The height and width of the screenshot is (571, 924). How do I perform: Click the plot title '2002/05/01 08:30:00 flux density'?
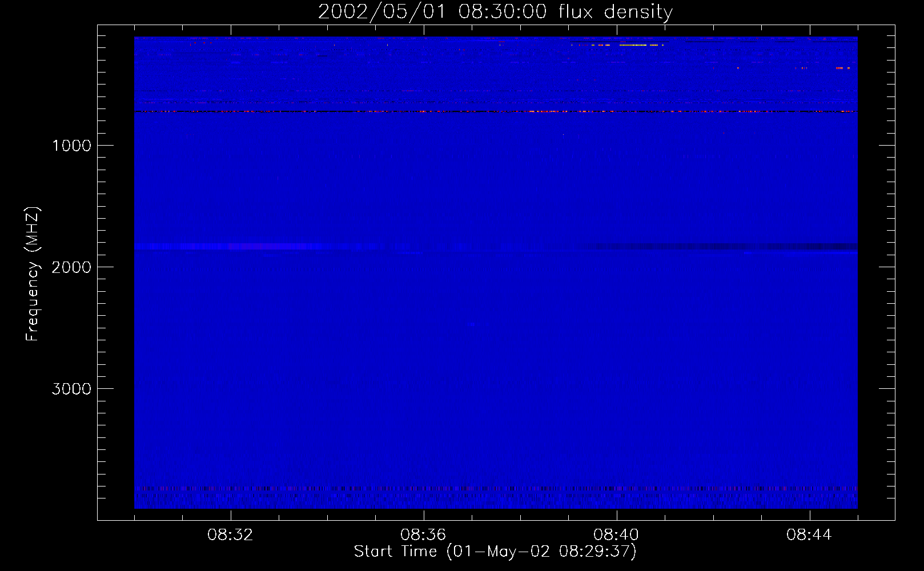click(495, 12)
